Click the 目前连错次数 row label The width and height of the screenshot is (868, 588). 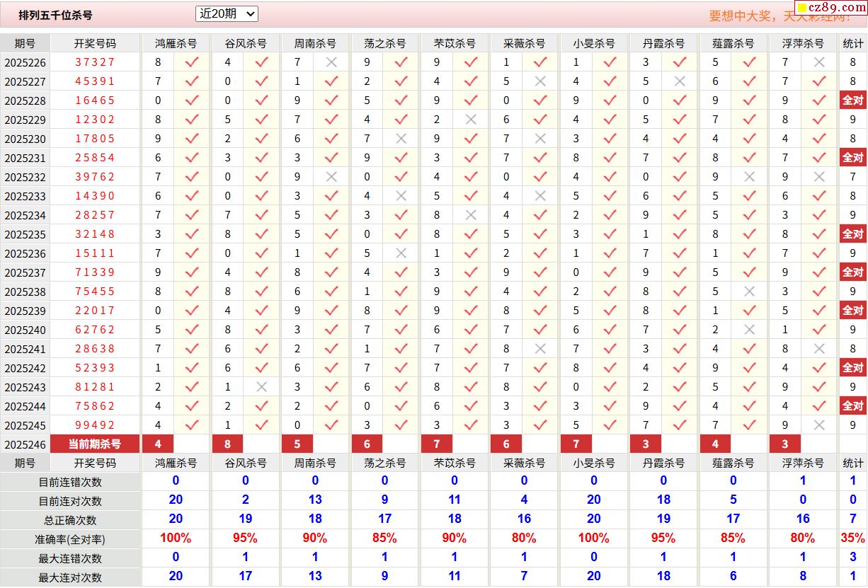(70, 482)
